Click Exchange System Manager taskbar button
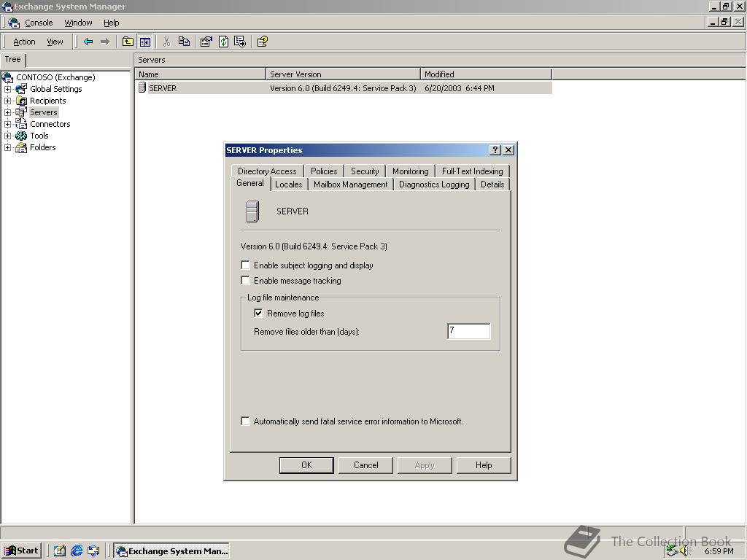Screen dimensions: 747x560 [x=171, y=551]
